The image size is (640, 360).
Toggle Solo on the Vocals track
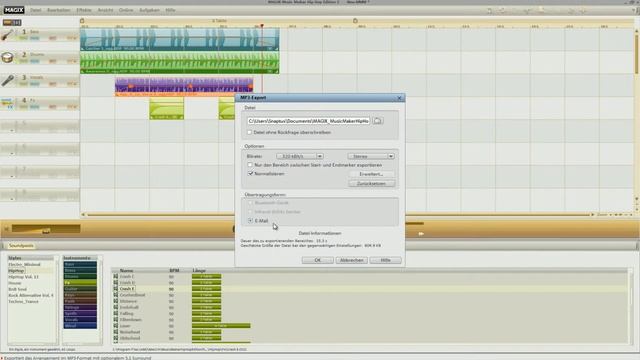(x=24, y=84)
